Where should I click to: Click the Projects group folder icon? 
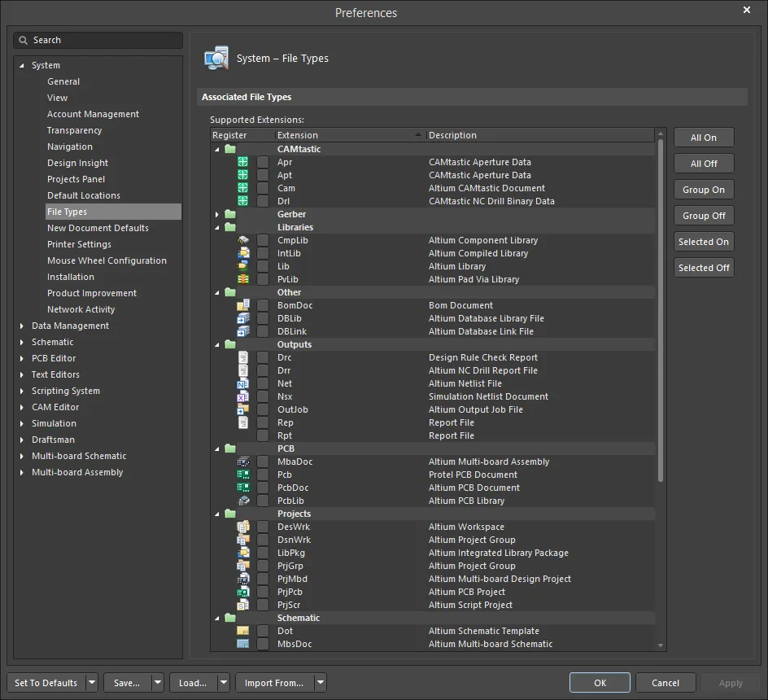coord(230,514)
